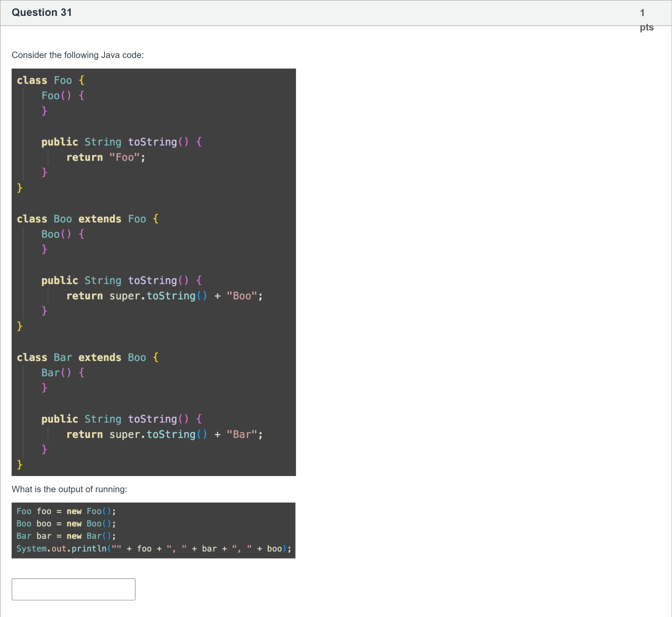Image resolution: width=672 pixels, height=617 pixels.
Task: Click 'Consider the following Java code:' text
Action: [x=77, y=55]
